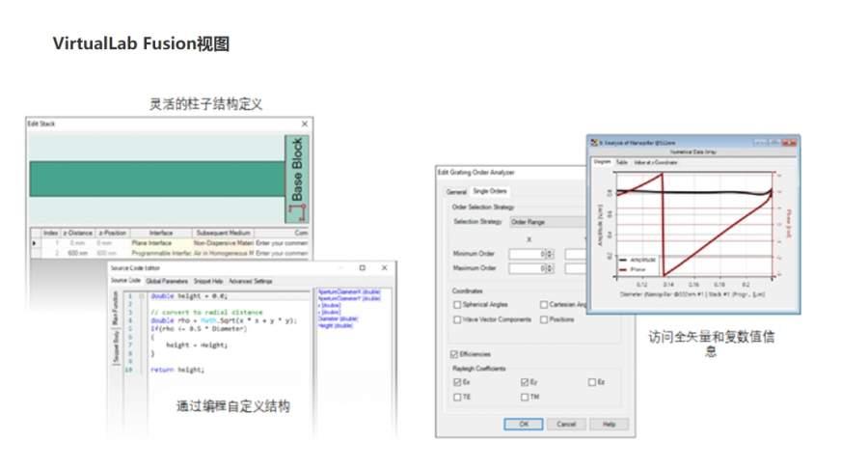Click the '// convert to radial distance' comment

click(206, 312)
